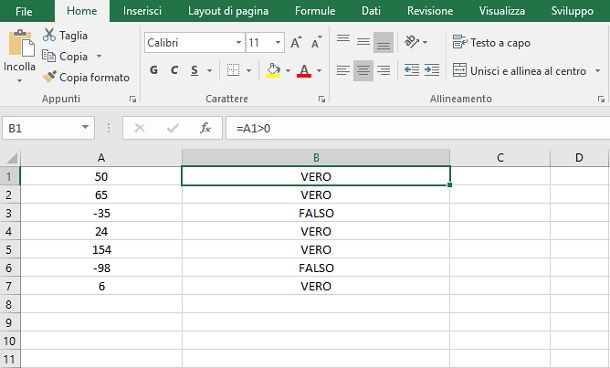Select VERO cell in row 7
The image size is (610, 368).
[316, 286]
